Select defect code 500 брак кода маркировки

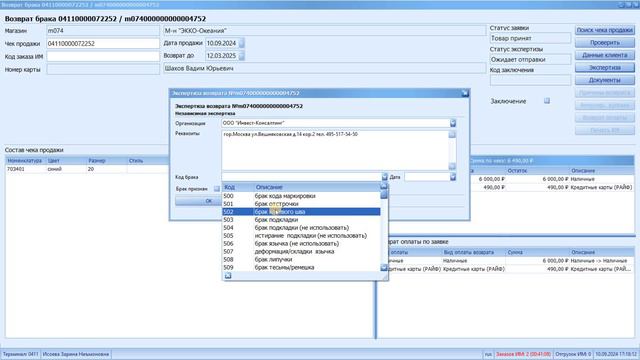(301, 196)
